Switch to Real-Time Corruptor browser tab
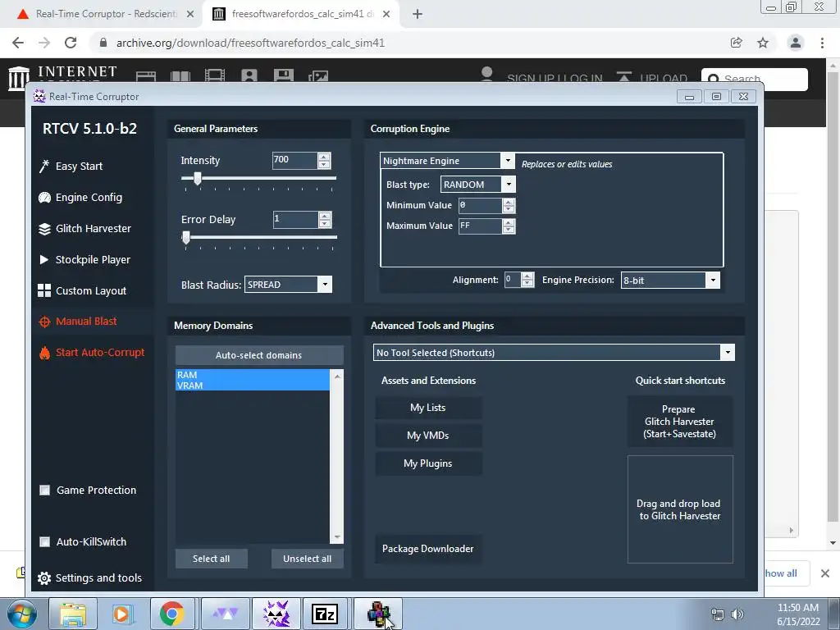The image size is (840, 630). pyautogui.click(x=105, y=14)
